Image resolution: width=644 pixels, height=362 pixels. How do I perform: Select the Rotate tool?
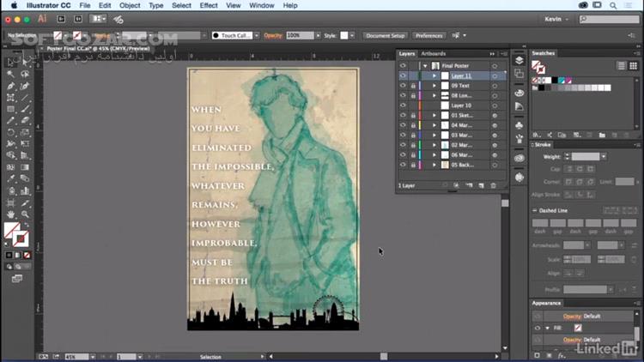click(10, 132)
